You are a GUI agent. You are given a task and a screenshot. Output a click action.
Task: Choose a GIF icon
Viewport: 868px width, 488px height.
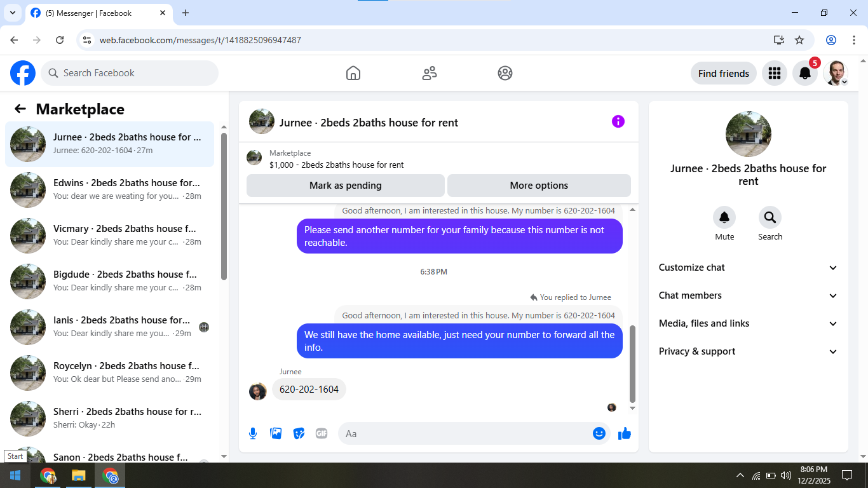coord(322,433)
